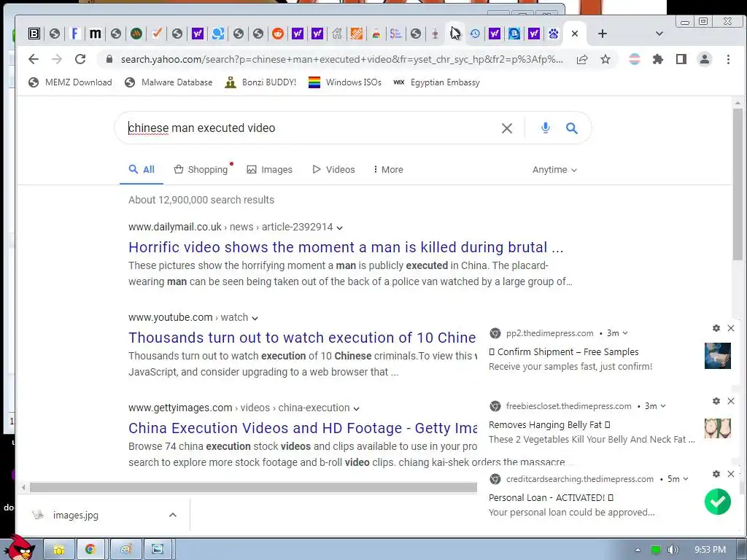The width and height of the screenshot is (747, 560).
Task: Switch to Shopping results
Action: [201, 169]
